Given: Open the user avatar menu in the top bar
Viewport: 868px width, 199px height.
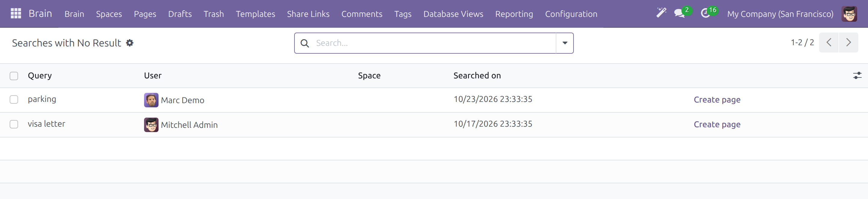Looking at the screenshot, I should pyautogui.click(x=849, y=14).
